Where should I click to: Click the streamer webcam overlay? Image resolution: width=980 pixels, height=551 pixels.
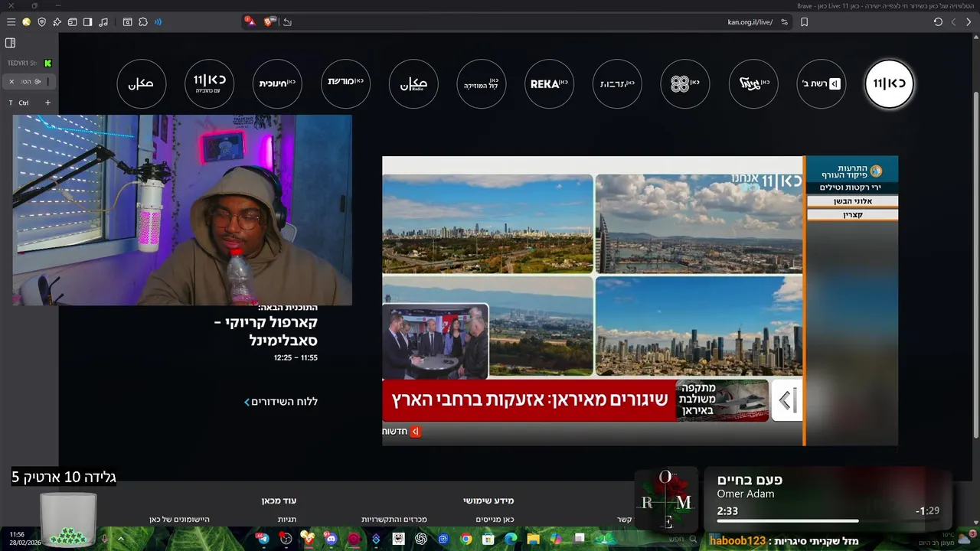tap(182, 210)
